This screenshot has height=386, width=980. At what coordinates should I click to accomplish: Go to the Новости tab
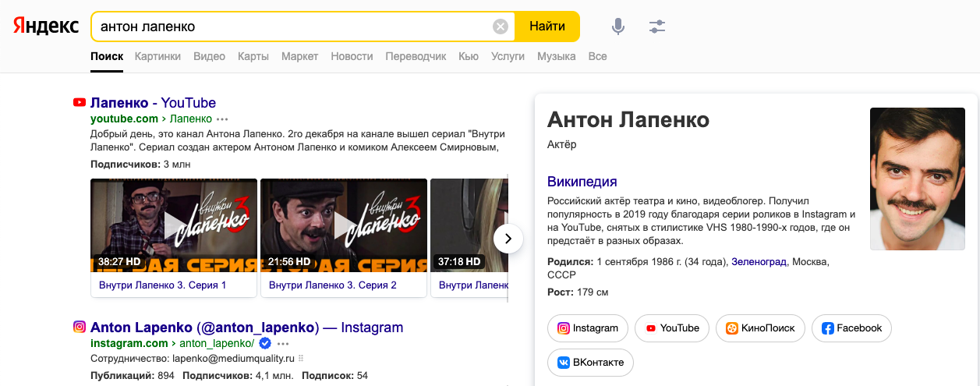tap(352, 56)
